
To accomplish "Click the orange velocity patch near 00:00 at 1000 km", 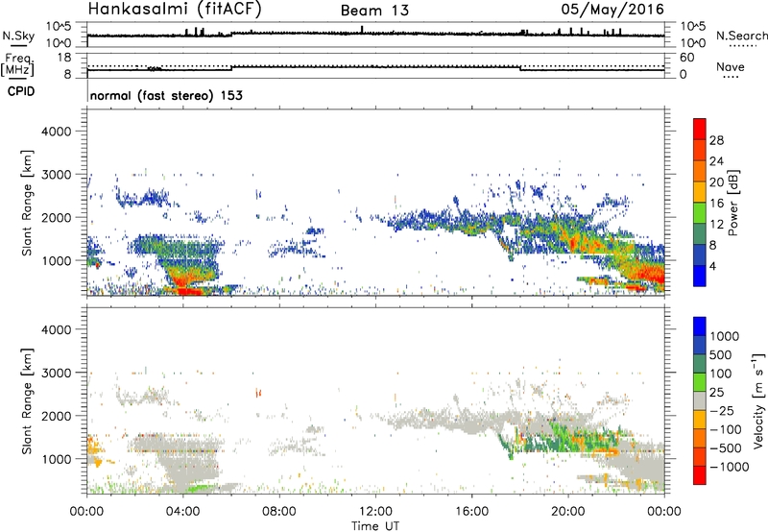I will [x=94, y=451].
